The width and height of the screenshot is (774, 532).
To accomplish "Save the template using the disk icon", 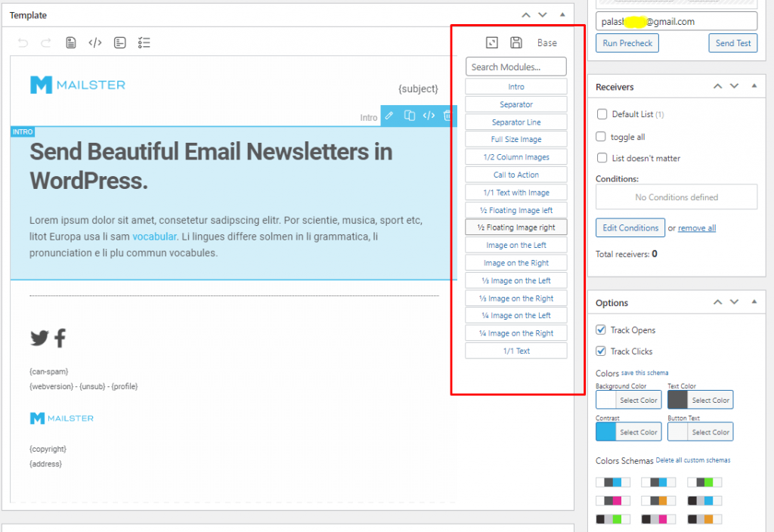I will click(516, 42).
